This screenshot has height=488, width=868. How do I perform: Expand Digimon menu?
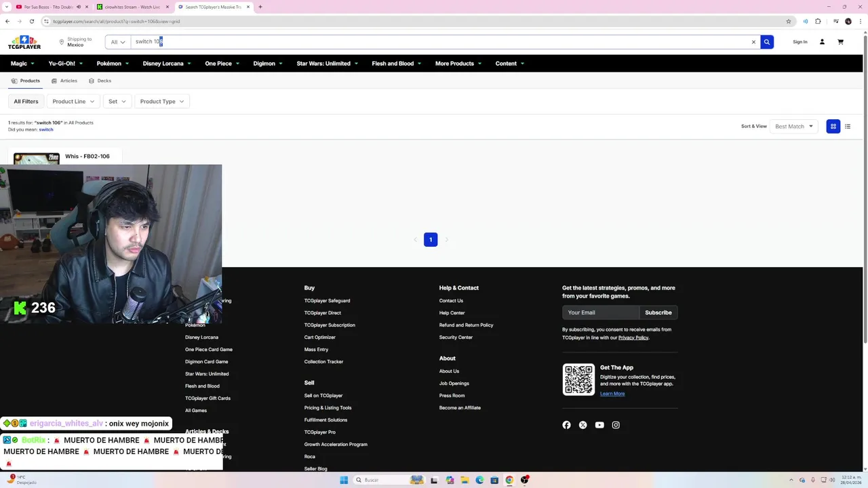tap(268, 64)
